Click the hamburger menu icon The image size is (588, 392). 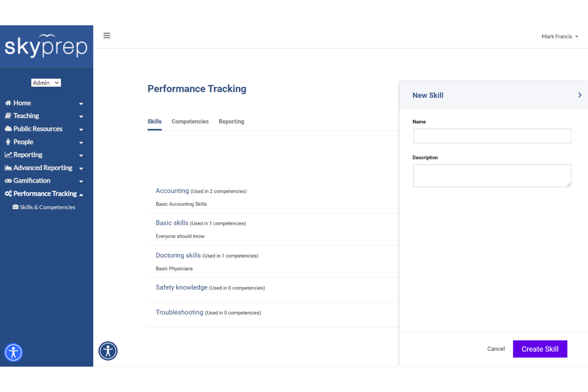[106, 35]
